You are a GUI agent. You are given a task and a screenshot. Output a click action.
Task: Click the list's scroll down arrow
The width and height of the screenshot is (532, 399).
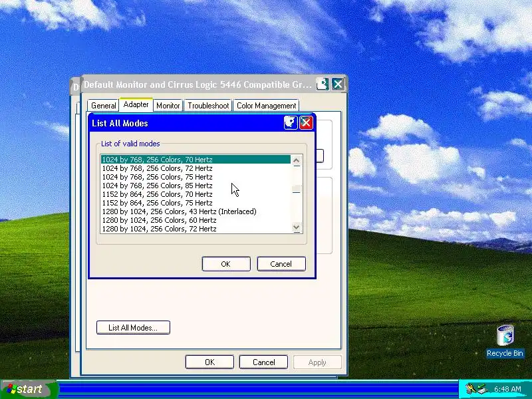coord(297,227)
